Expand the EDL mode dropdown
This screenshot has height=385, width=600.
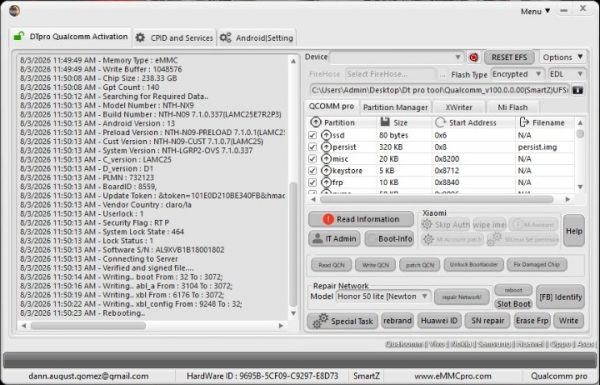(566, 74)
